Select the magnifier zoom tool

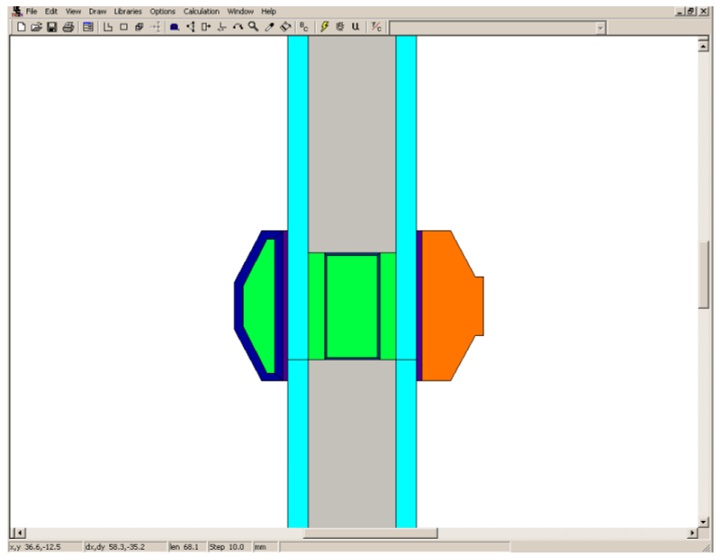[254, 27]
